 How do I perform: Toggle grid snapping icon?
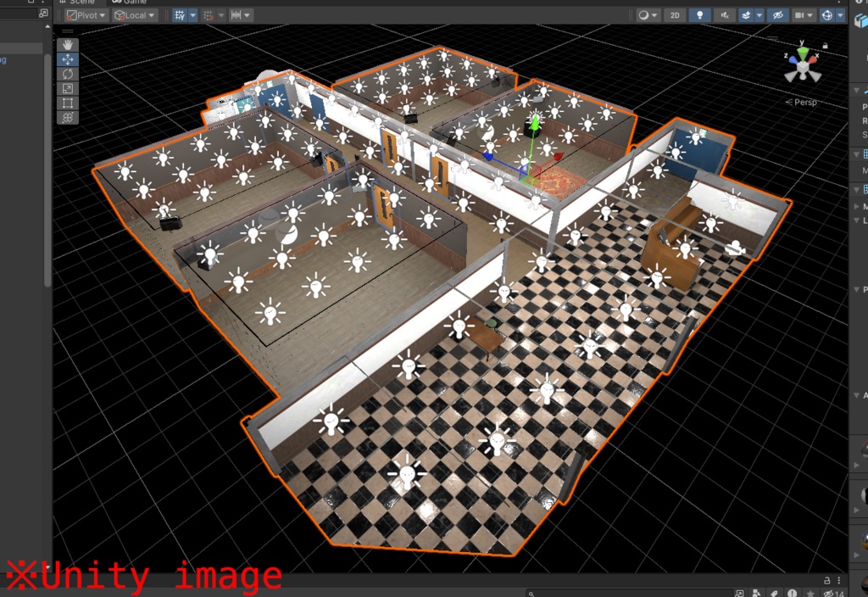click(209, 15)
